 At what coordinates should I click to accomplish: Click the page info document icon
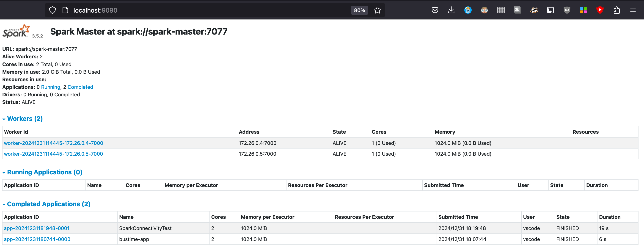coord(65,10)
